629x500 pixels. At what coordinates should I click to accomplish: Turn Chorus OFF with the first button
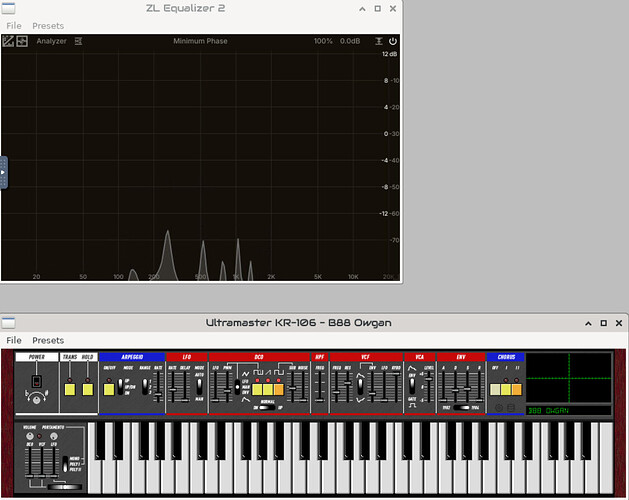pyautogui.click(x=494, y=388)
